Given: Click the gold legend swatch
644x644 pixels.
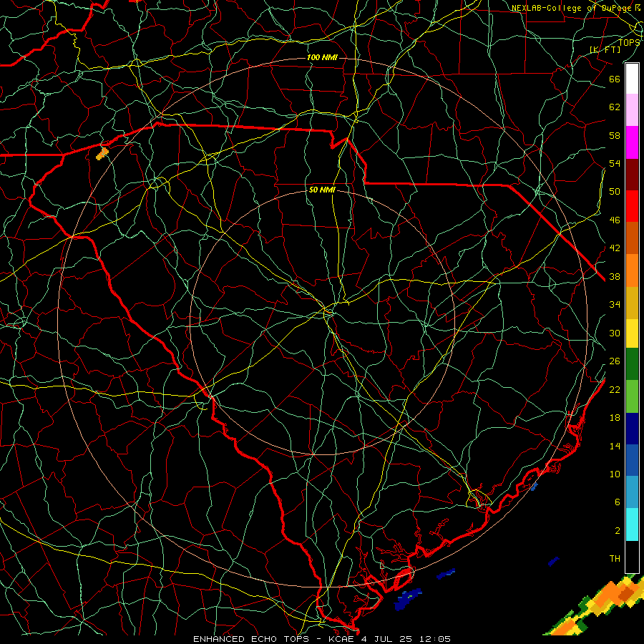Looking at the screenshot, I should pos(632,303).
